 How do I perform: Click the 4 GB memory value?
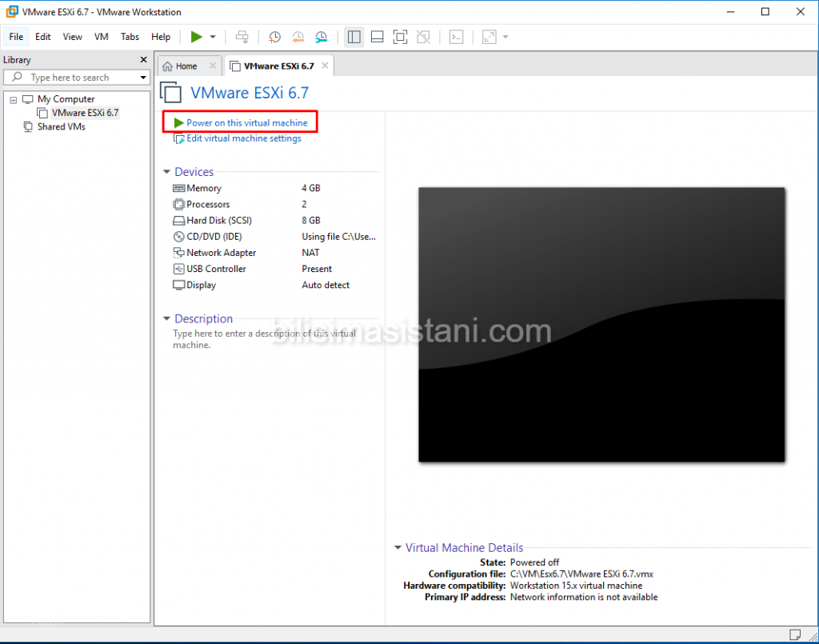coord(311,188)
